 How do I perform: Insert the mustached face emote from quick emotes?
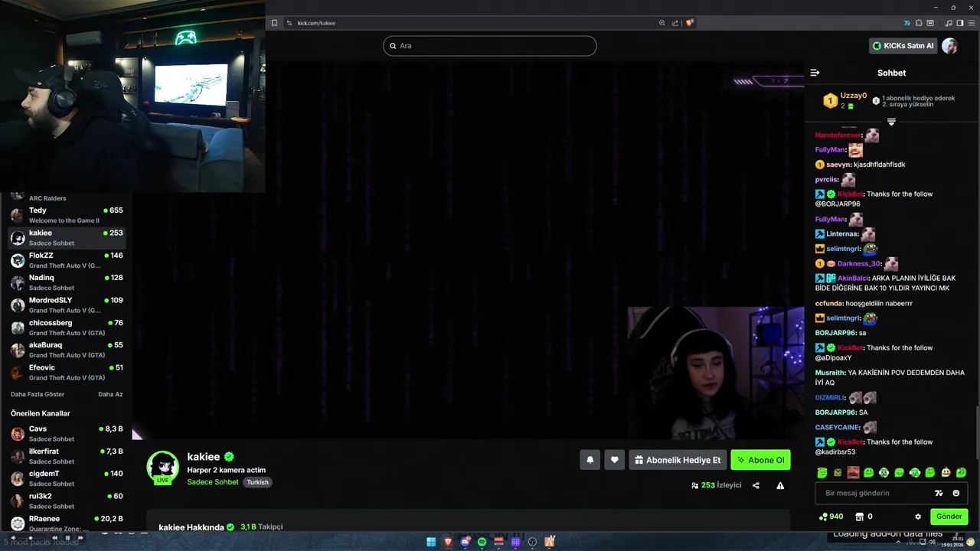(x=853, y=472)
